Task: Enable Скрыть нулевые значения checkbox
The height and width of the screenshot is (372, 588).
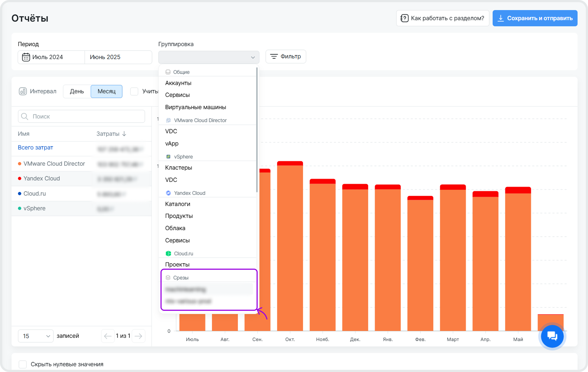Action: pos(23,364)
